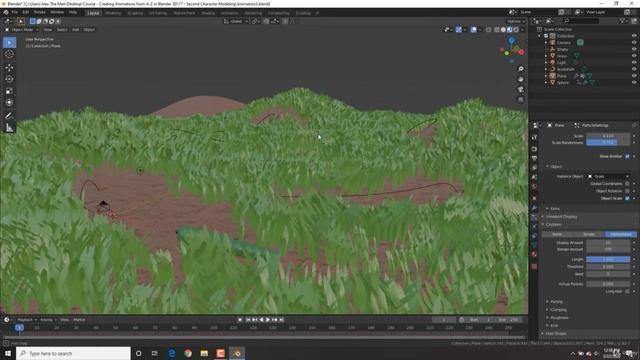Open the File menu
The width and height of the screenshot is (640, 360).
pos(15,12)
